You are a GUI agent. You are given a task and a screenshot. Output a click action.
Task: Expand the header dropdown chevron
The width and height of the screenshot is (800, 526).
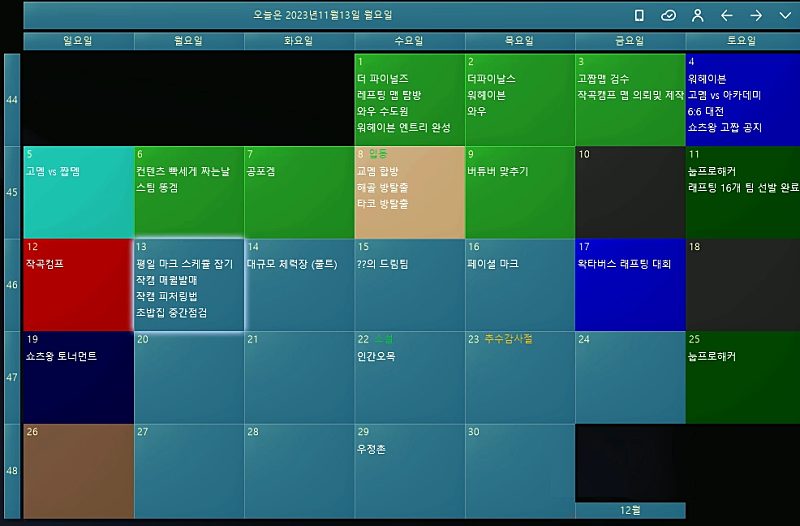click(x=785, y=16)
